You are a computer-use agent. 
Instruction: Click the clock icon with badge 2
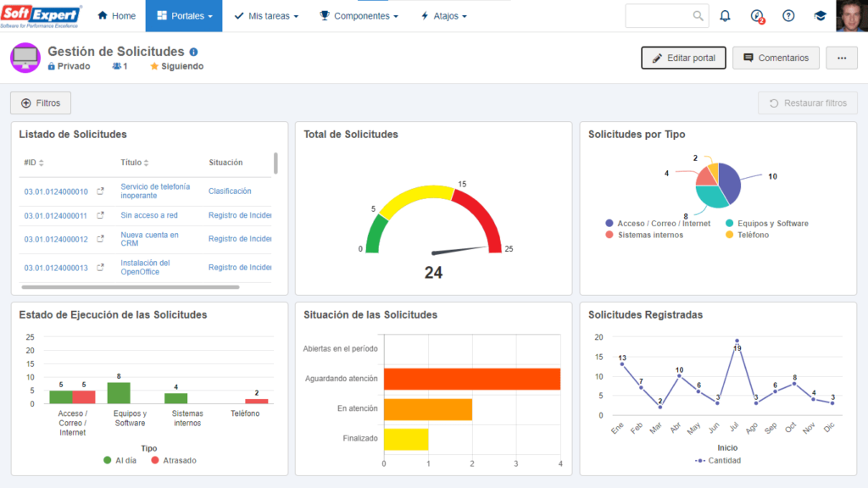[757, 17]
